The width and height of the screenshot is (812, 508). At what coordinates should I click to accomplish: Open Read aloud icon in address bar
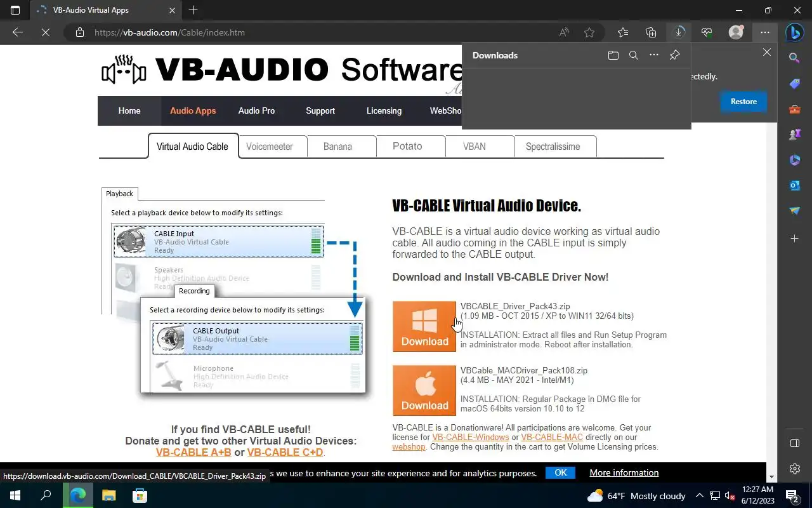[x=564, y=32]
